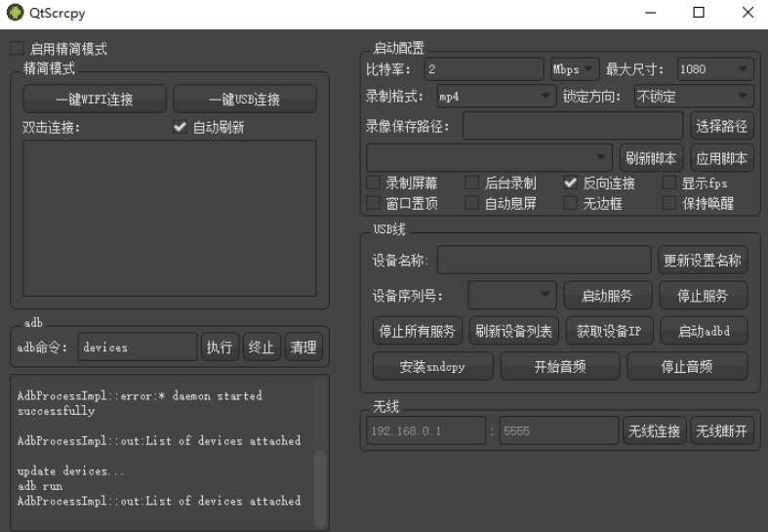
Task: Open the 锁定方向 不锁定 dropdown
Action: pyautogui.click(x=694, y=97)
